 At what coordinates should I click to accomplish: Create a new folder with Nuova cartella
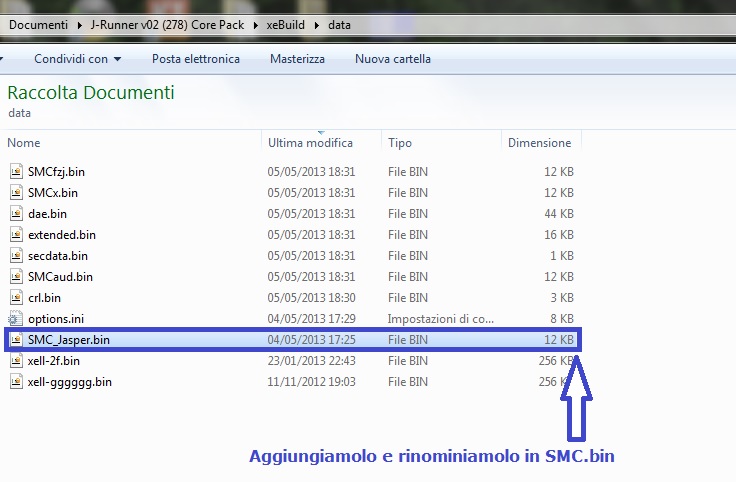(393, 59)
